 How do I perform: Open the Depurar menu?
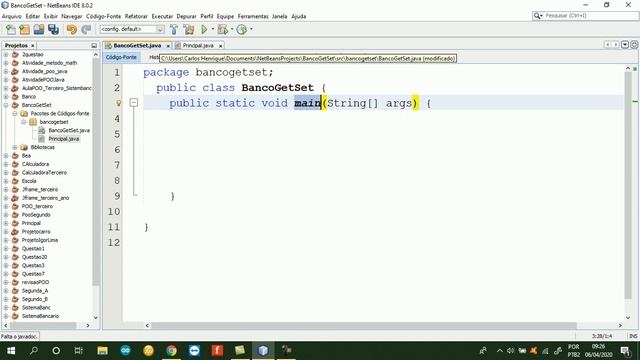[186, 16]
